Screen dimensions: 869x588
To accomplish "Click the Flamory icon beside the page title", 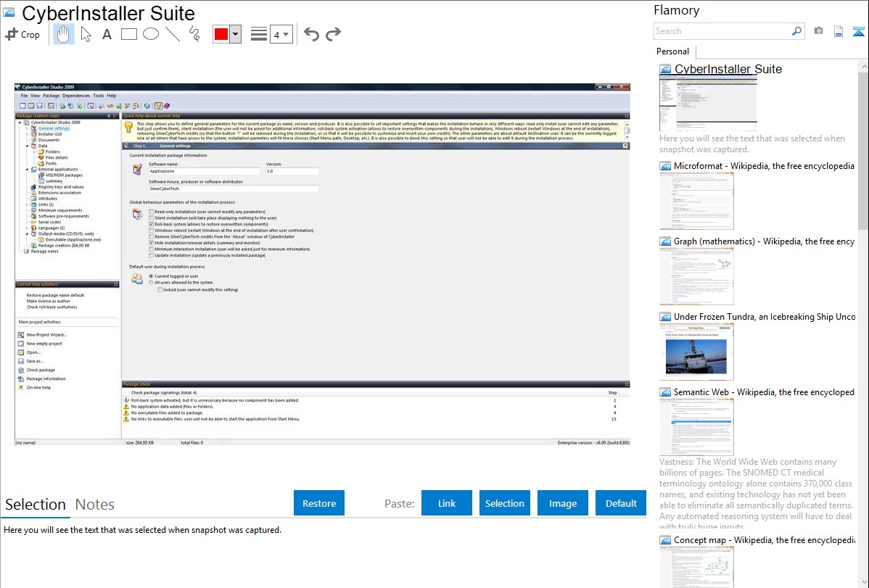I will [9, 13].
